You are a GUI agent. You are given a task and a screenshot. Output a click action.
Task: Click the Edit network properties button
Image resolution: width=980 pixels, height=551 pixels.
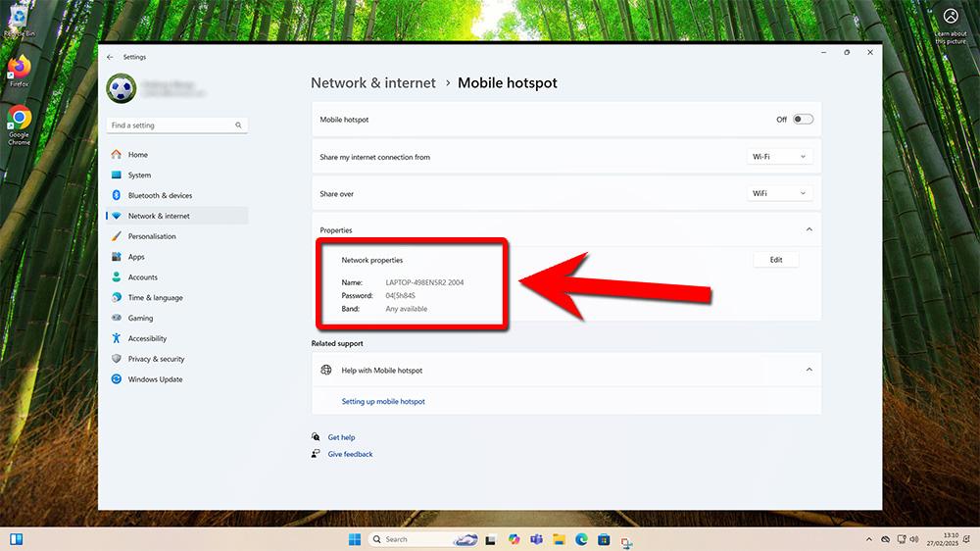(776, 260)
